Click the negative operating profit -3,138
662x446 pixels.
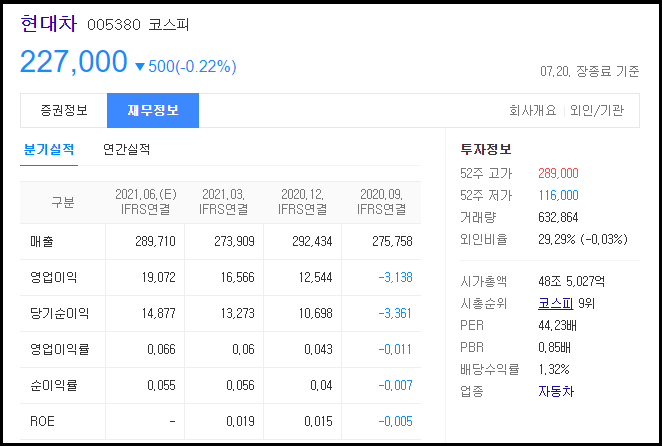pyautogui.click(x=395, y=277)
